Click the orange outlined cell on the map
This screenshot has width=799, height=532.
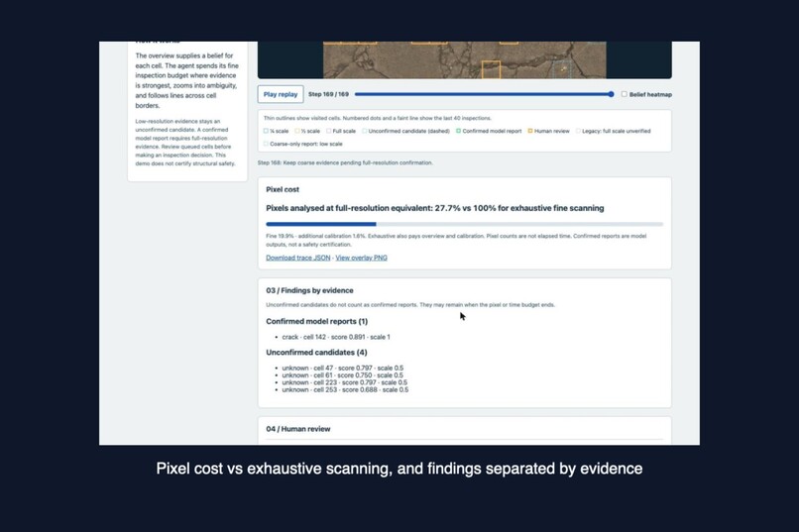pos(491,69)
